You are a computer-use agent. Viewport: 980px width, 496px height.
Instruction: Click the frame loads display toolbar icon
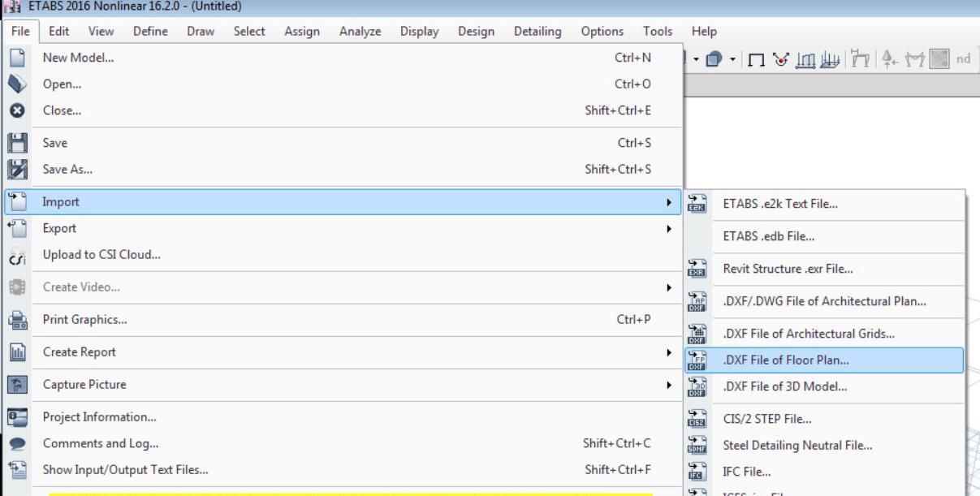coord(807,59)
